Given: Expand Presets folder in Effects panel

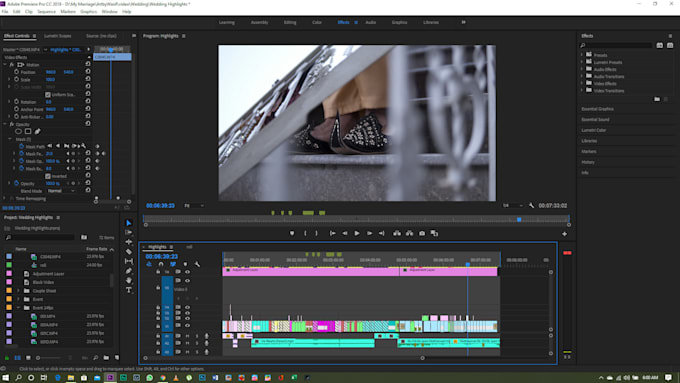Looking at the screenshot, I should (x=582, y=55).
